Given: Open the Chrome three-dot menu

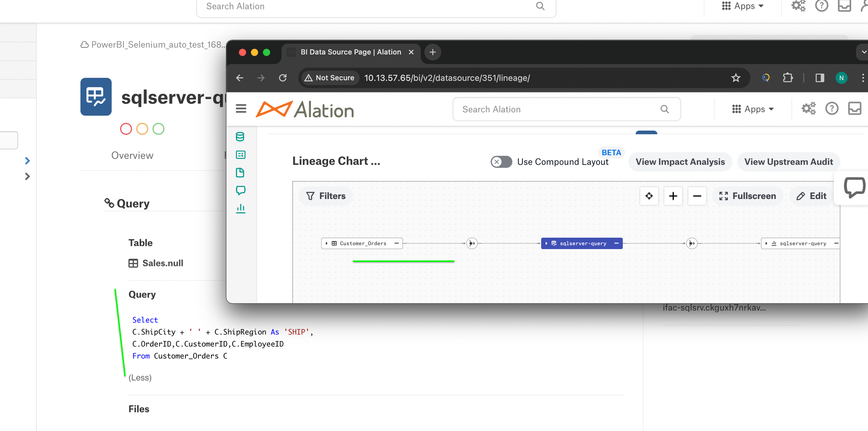Looking at the screenshot, I should click(x=863, y=78).
